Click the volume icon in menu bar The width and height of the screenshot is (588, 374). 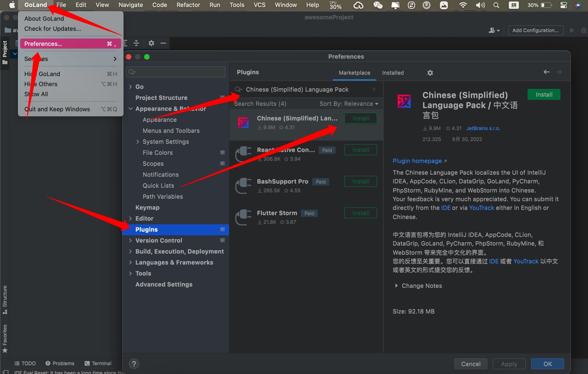click(x=480, y=5)
